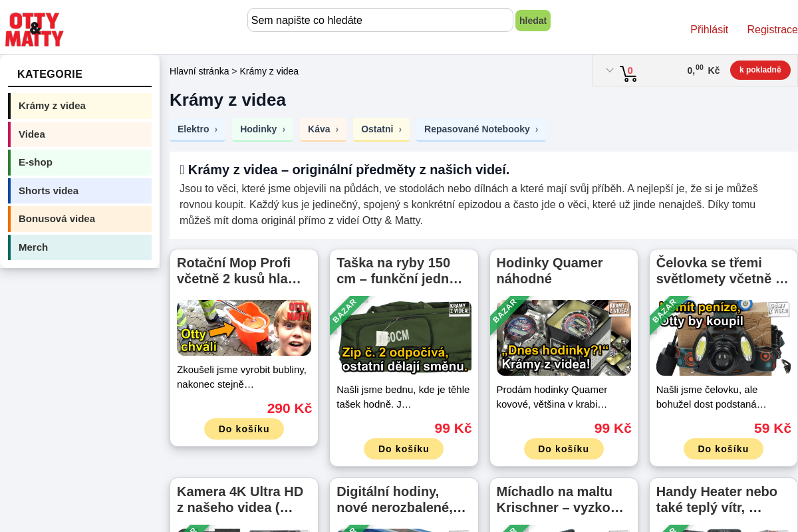The width and height of the screenshot is (798, 532).
Task: Select Videa in the sidebar categories
Action: pos(80,134)
